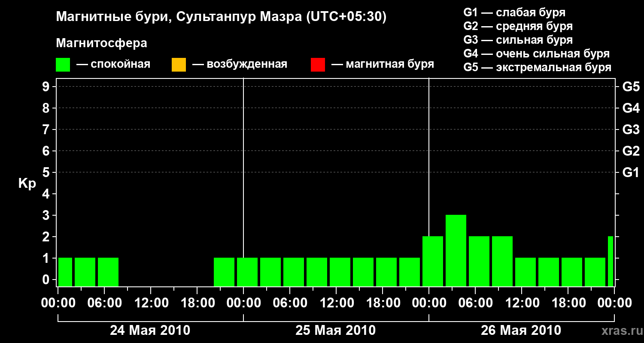The height and width of the screenshot is (343, 644).
Task: Click the '06:00' time label for 26 May
Action: (x=475, y=303)
